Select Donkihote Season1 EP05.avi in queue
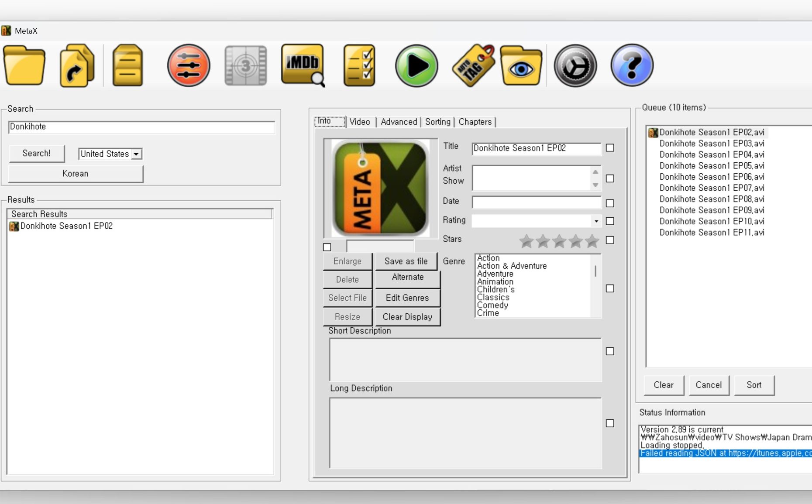The width and height of the screenshot is (812, 504). click(x=712, y=166)
